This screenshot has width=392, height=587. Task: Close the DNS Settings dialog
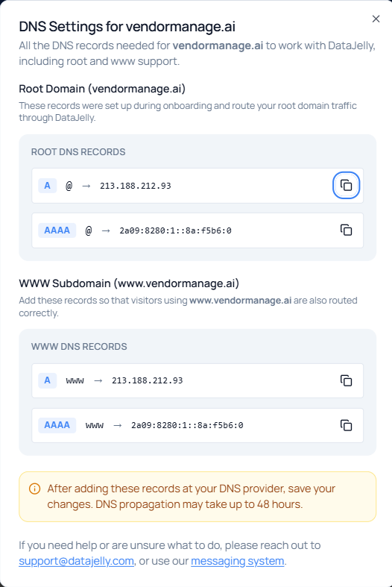pos(376,19)
